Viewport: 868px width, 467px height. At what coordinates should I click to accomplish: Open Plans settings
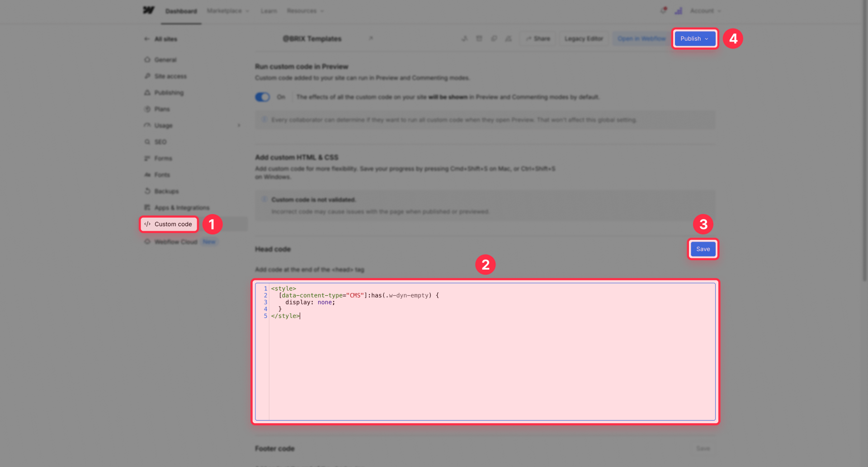pyautogui.click(x=162, y=109)
